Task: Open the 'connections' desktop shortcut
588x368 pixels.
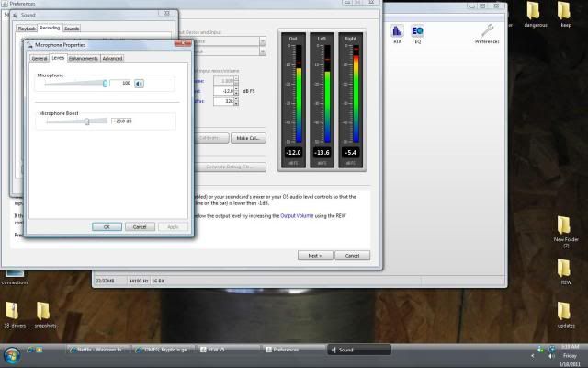Action: 15,278
